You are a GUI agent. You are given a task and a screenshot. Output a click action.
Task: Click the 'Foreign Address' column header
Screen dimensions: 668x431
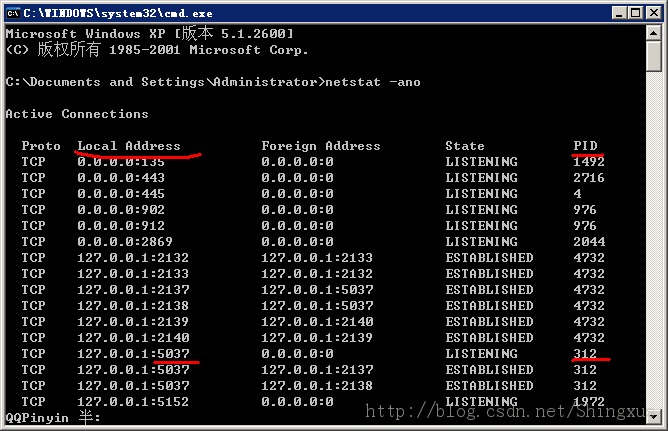click(321, 146)
